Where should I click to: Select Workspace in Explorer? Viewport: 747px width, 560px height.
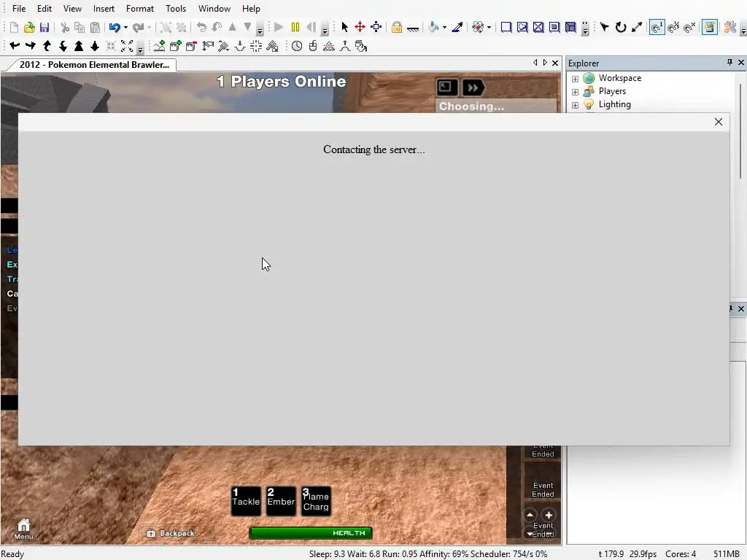(x=620, y=78)
